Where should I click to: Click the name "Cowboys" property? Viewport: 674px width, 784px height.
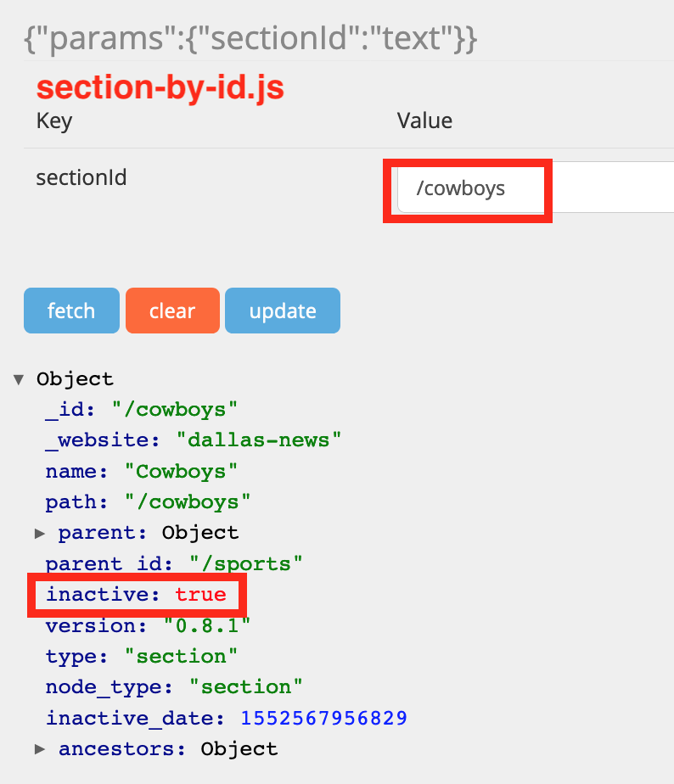point(141,471)
